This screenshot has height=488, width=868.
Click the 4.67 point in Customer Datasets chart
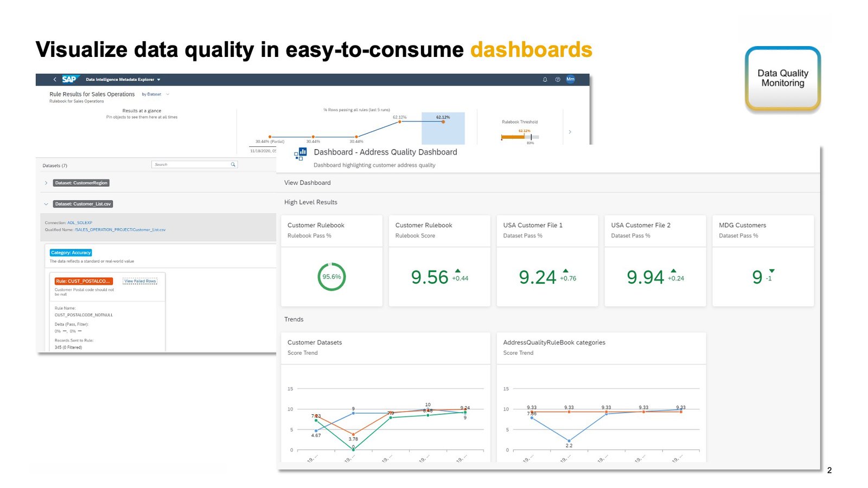tap(316, 431)
